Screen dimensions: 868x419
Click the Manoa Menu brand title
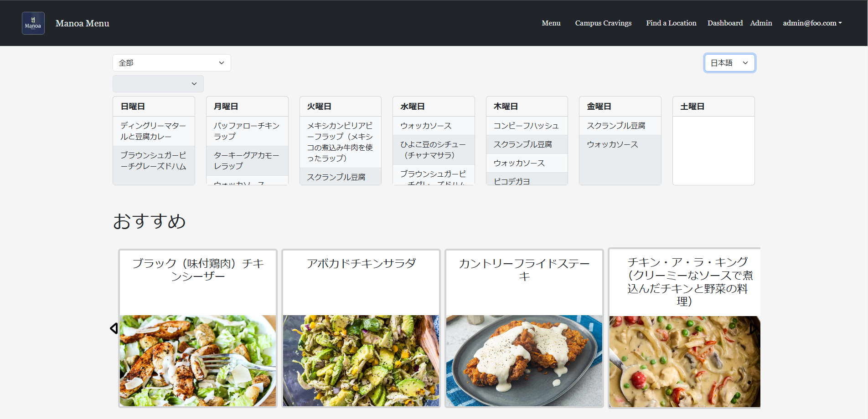pos(82,23)
